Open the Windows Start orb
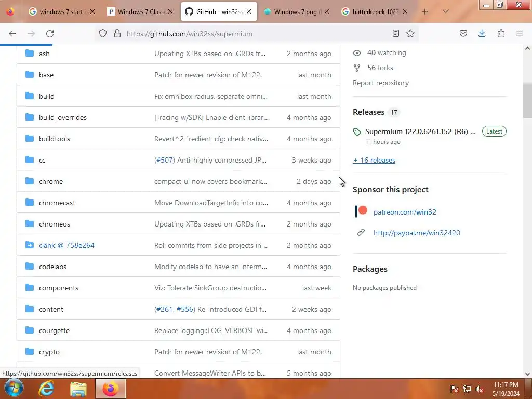 tap(14, 388)
